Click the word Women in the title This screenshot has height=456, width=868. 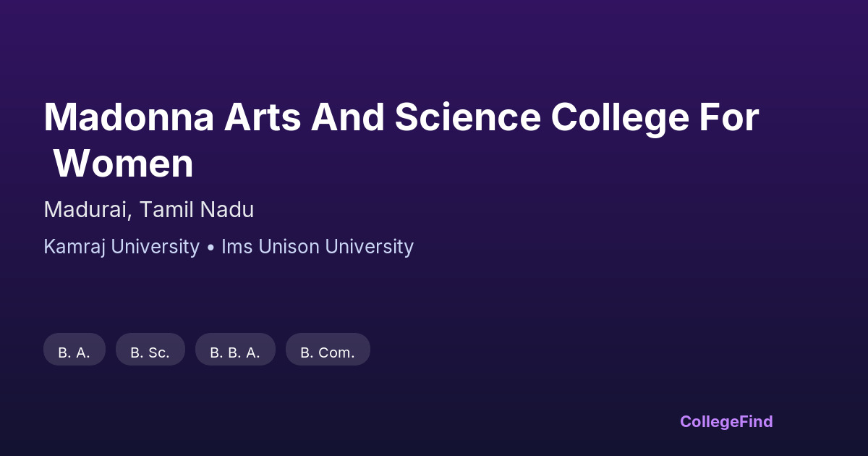pyautogui.click(x=123, y=164)
